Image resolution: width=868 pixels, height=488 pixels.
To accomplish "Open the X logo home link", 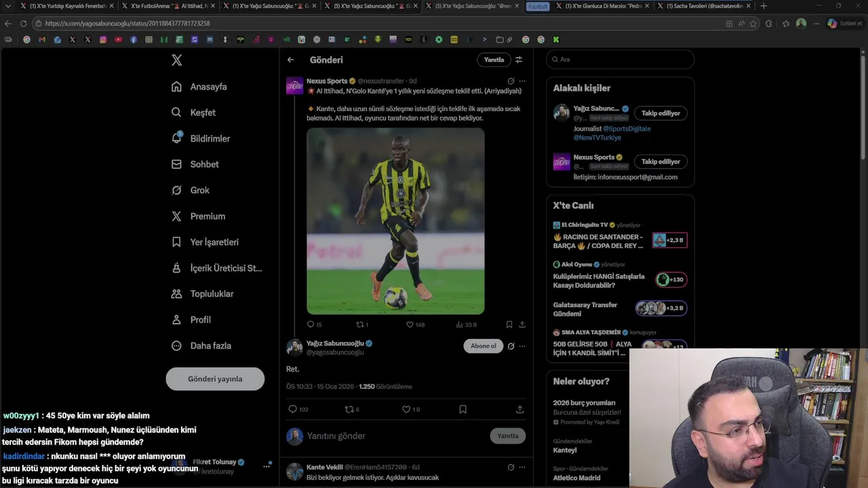I will (x=176, y=60).
